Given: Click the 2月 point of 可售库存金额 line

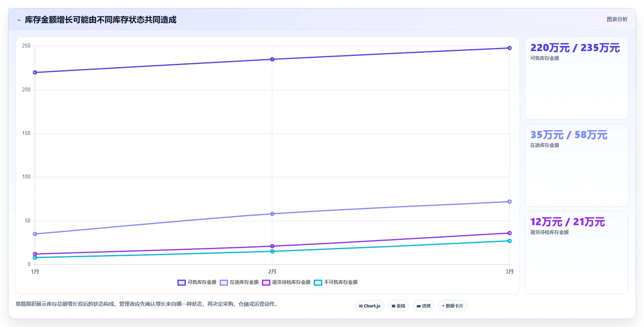Looking at the screenshot, I should tap(272, 59).
